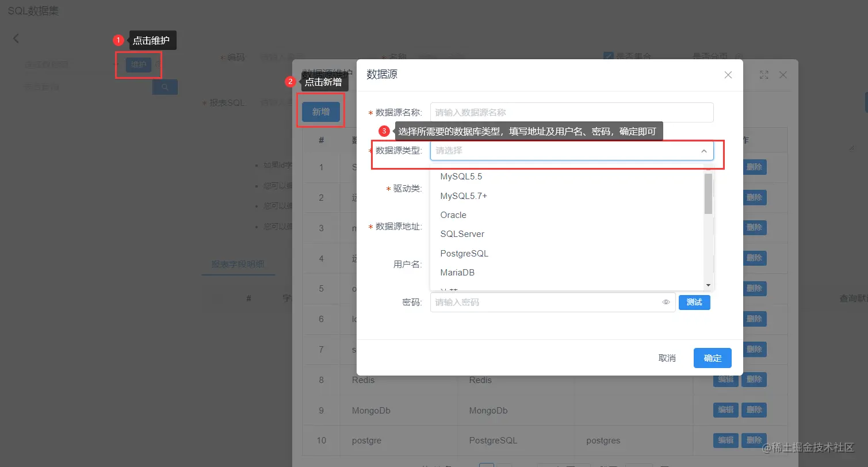Delete row 5 in data source table
Viewport: 868px width, 467px height.
754,288
